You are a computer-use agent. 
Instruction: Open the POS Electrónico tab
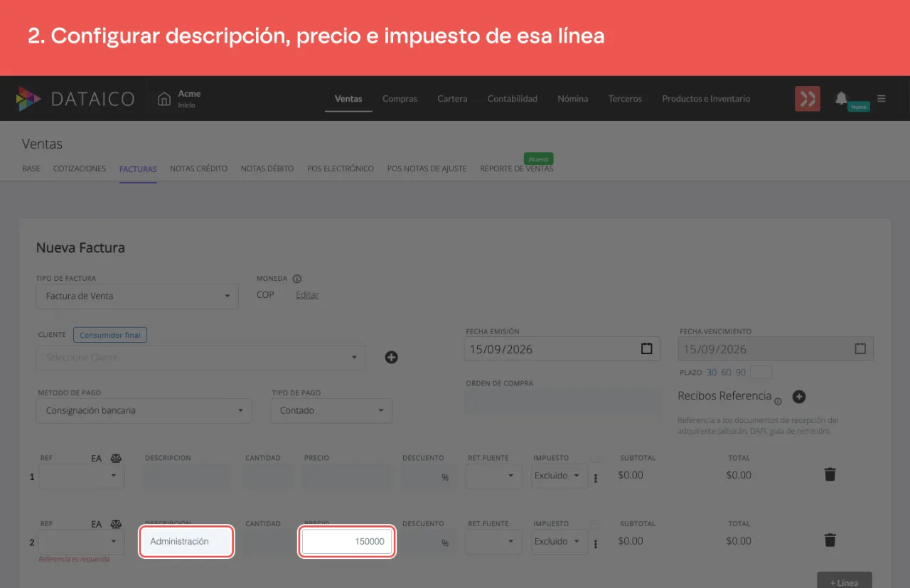point(341,169)
